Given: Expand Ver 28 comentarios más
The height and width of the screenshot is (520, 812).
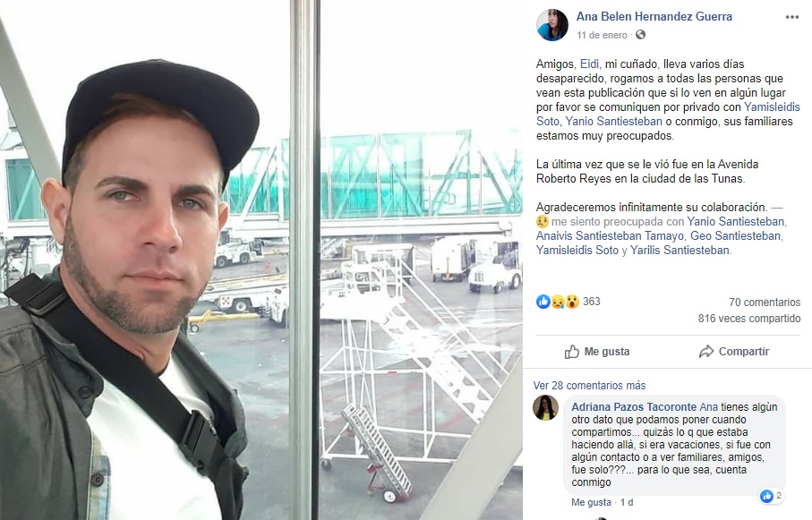Looking at the screenshot, I should coord(589,386).
